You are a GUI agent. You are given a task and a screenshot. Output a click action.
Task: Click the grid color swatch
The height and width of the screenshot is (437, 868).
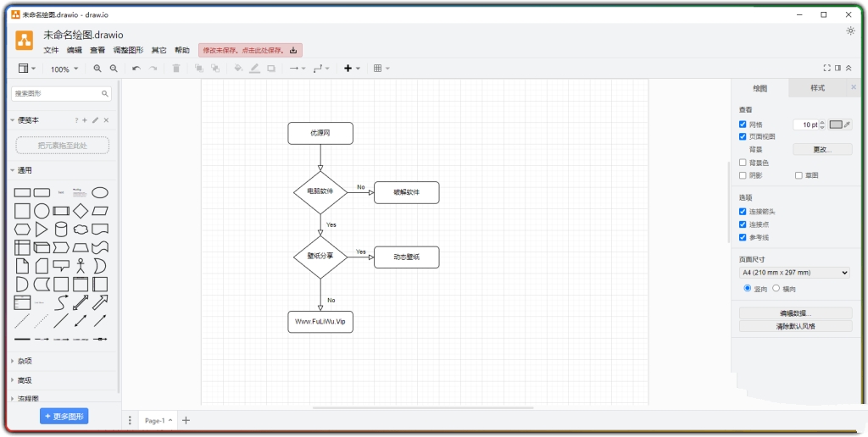pyautogui.click(x=836, y=124)
